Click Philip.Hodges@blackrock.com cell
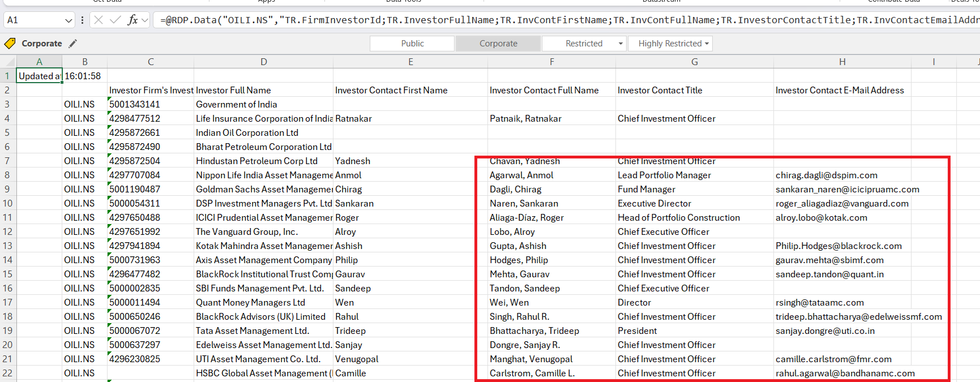Screen dimensions: 980x382 (x=842, y=246)
